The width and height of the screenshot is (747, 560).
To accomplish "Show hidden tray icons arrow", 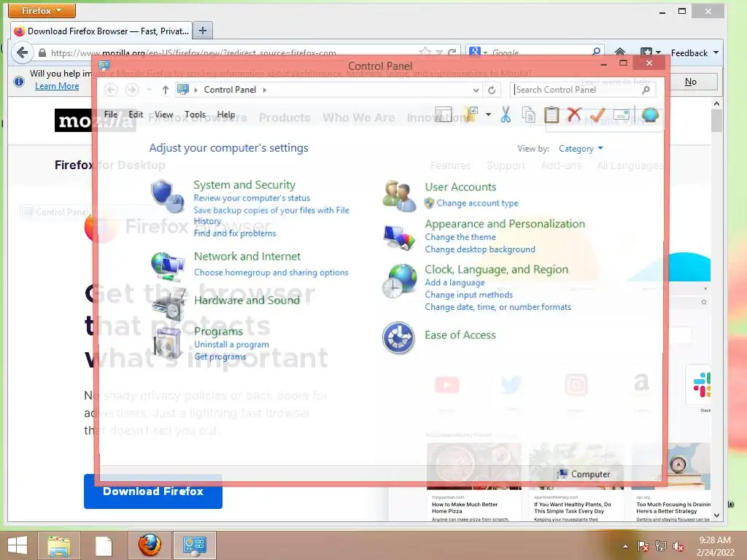I will pos(625,546).
